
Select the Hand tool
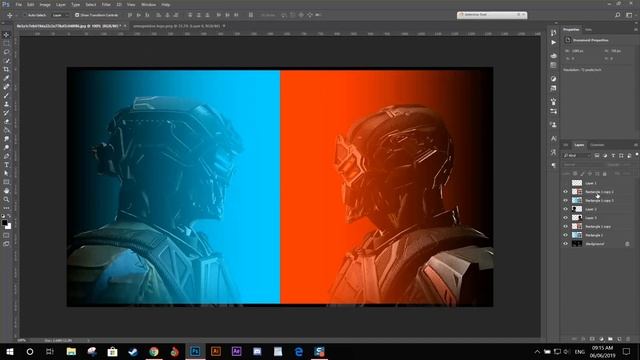tap(6, 191)
